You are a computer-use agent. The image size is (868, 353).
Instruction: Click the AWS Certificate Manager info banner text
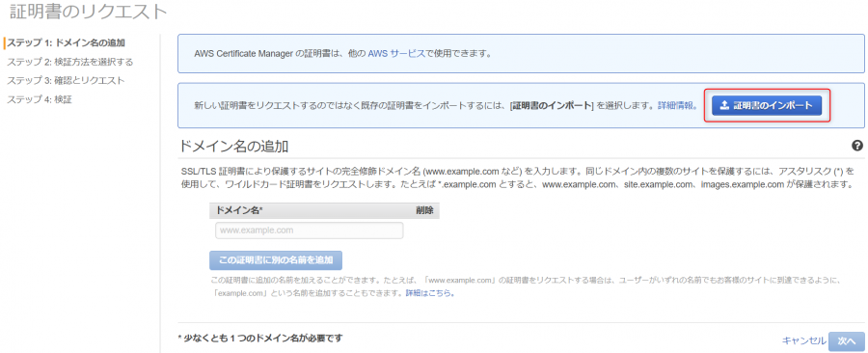pos(343,54)
